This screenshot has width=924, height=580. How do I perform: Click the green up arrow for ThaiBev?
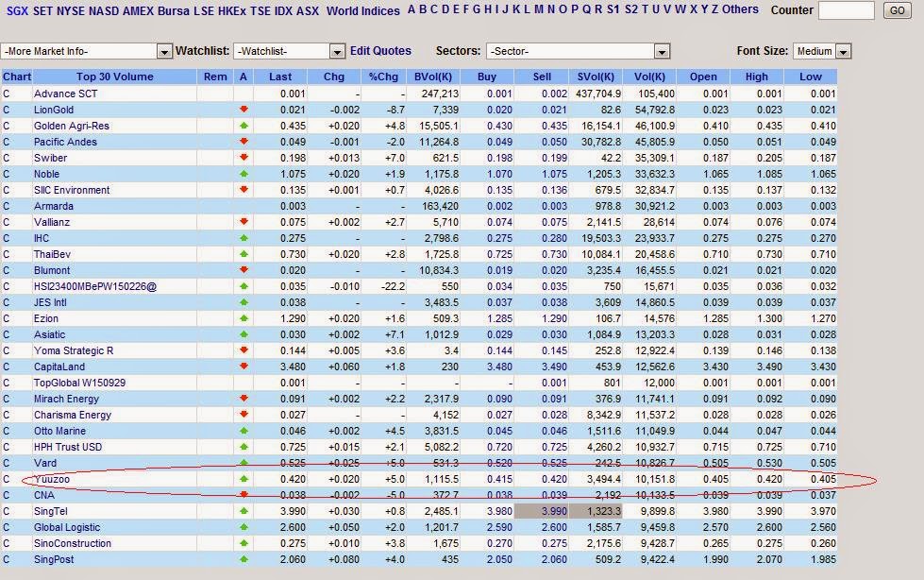coord(244,254)
